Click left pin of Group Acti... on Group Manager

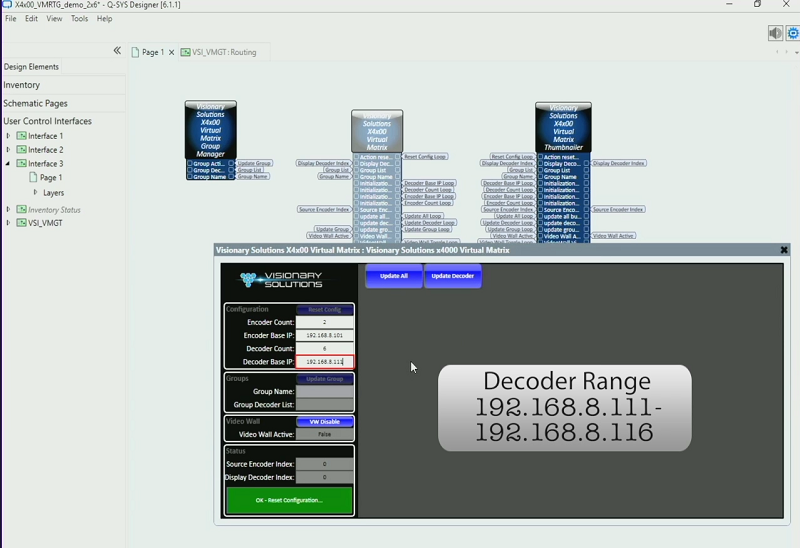[x=190, y=163]
